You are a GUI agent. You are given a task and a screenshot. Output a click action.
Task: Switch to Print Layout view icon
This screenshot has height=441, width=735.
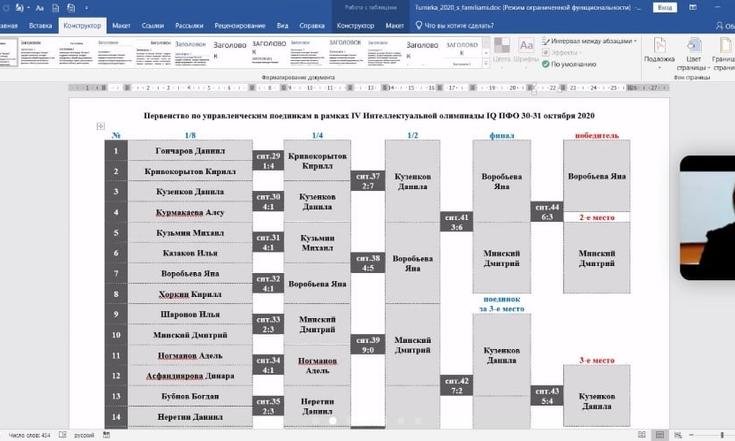tap(660, 435)
